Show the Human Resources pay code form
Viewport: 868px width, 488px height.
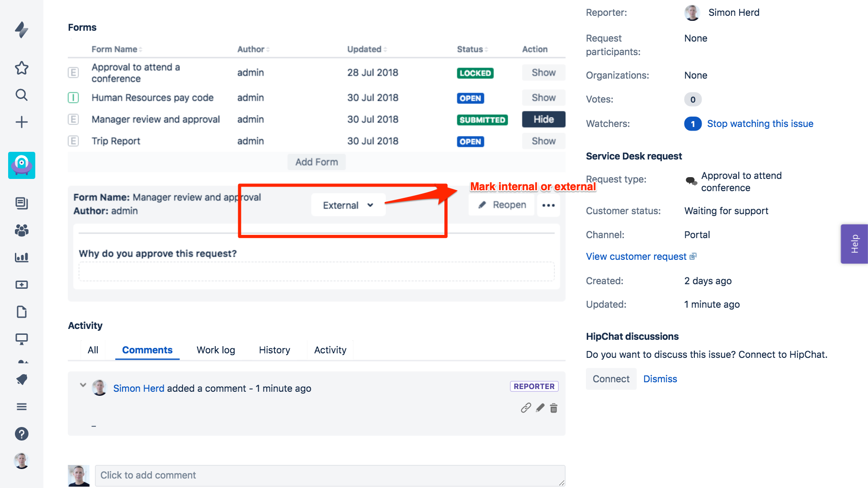click(543, 98)
